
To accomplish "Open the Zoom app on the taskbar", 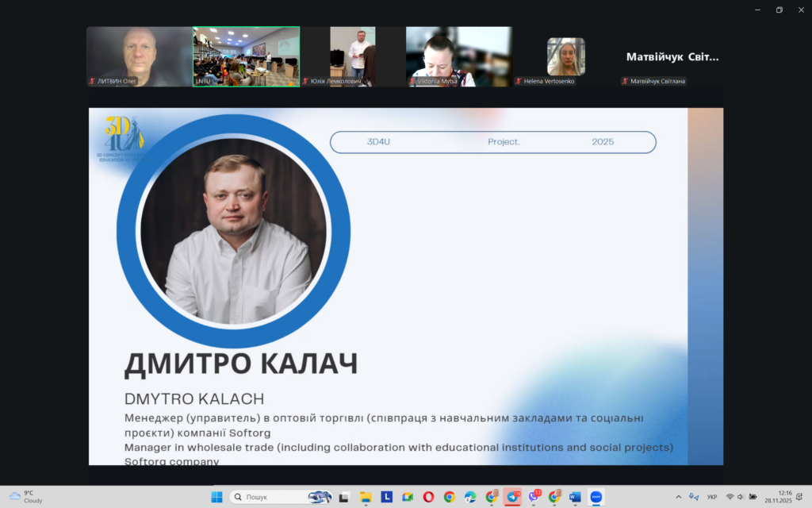I will pos(596,497).
